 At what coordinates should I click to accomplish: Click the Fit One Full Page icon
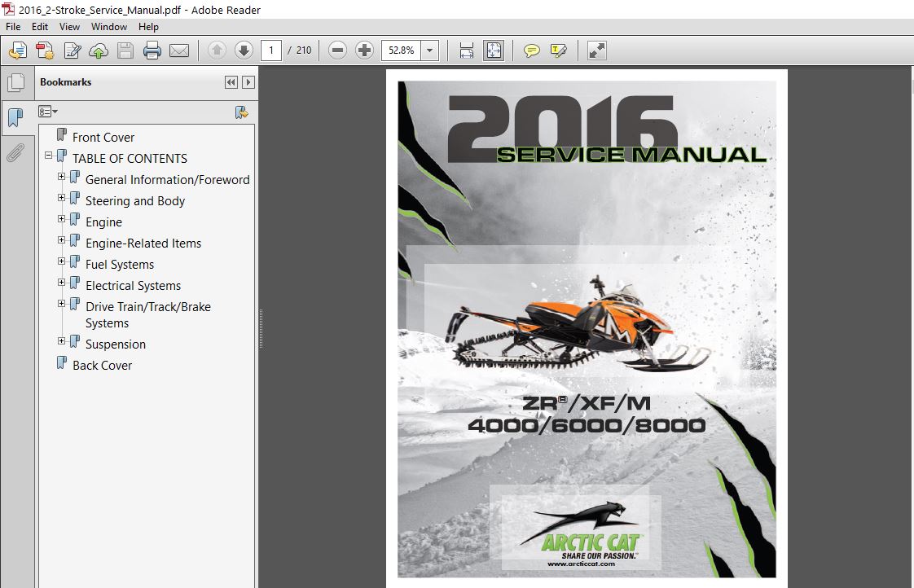493,50
